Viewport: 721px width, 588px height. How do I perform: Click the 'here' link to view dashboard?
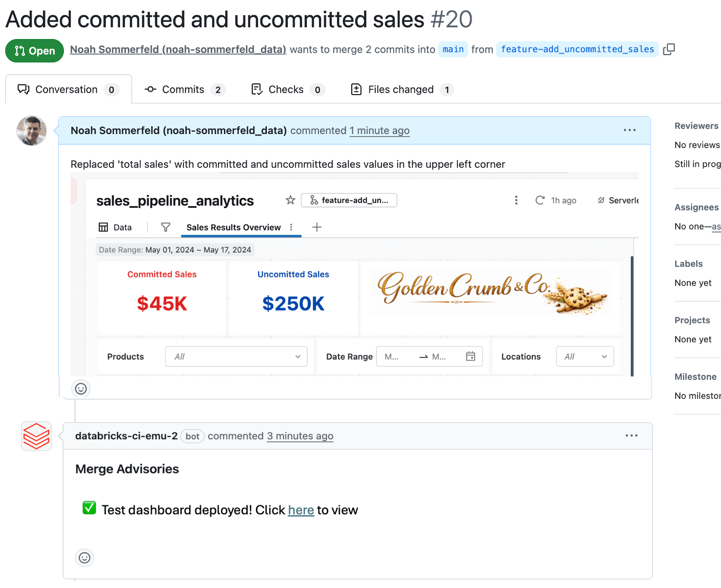300,510
